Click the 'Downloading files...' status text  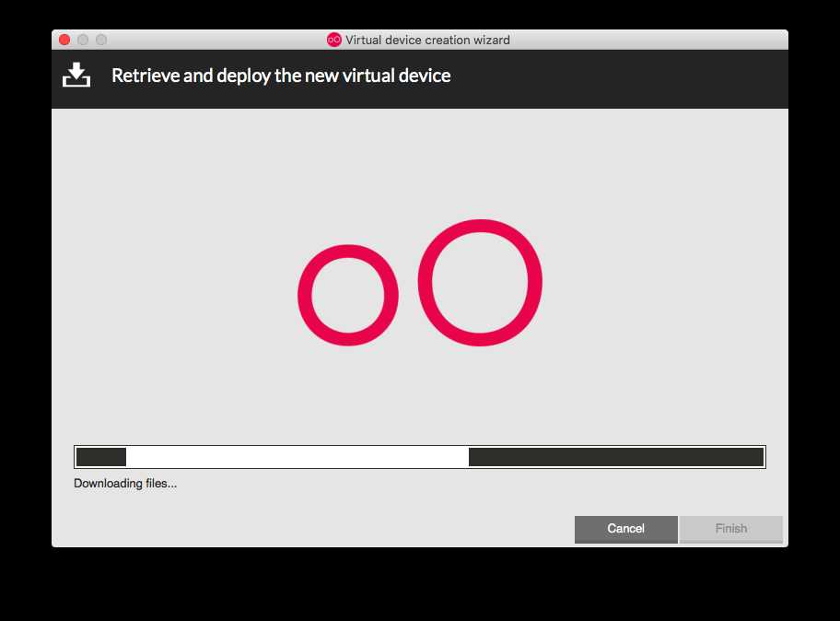point(125,484)
